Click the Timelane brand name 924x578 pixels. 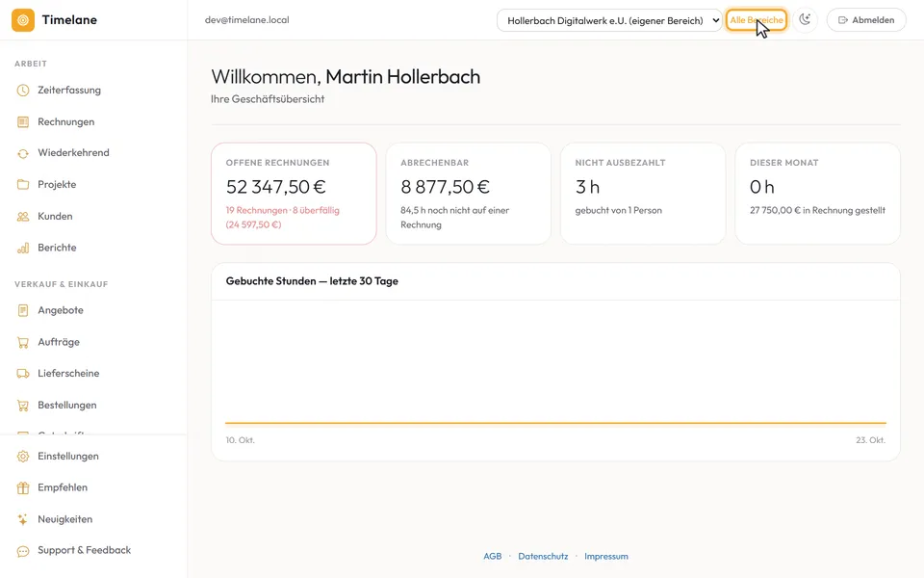point(69,20)
